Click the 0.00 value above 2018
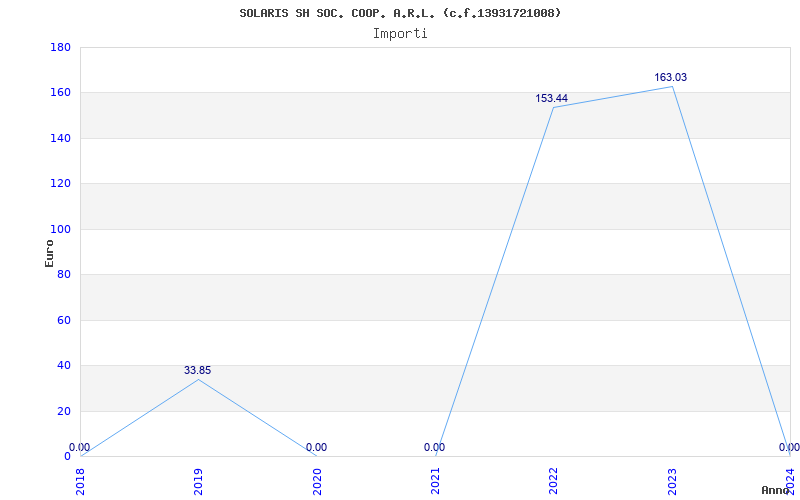The width and height of the screenshot is (800, 500). [x=80, y=447]
